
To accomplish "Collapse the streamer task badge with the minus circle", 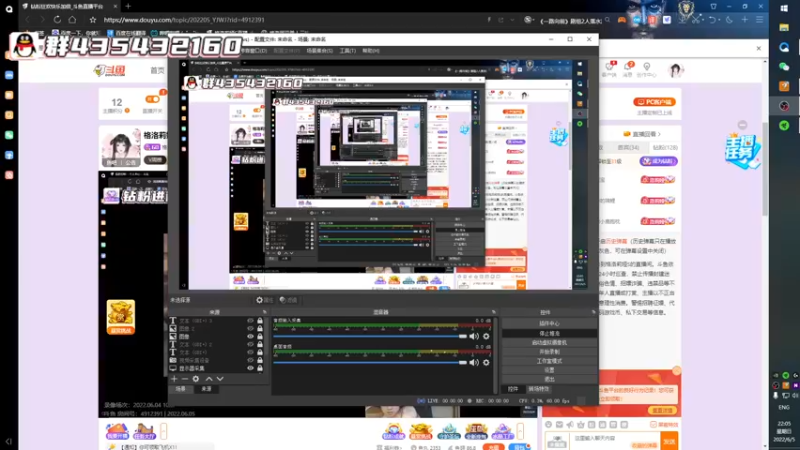I will click(742, 125).
